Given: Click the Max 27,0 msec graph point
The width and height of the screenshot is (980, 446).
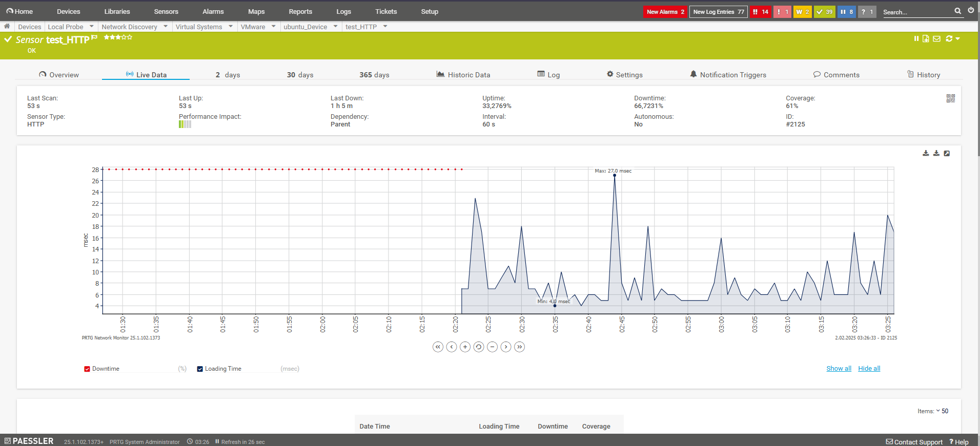Looking at the screenshot, I should [x=615, y=175].
